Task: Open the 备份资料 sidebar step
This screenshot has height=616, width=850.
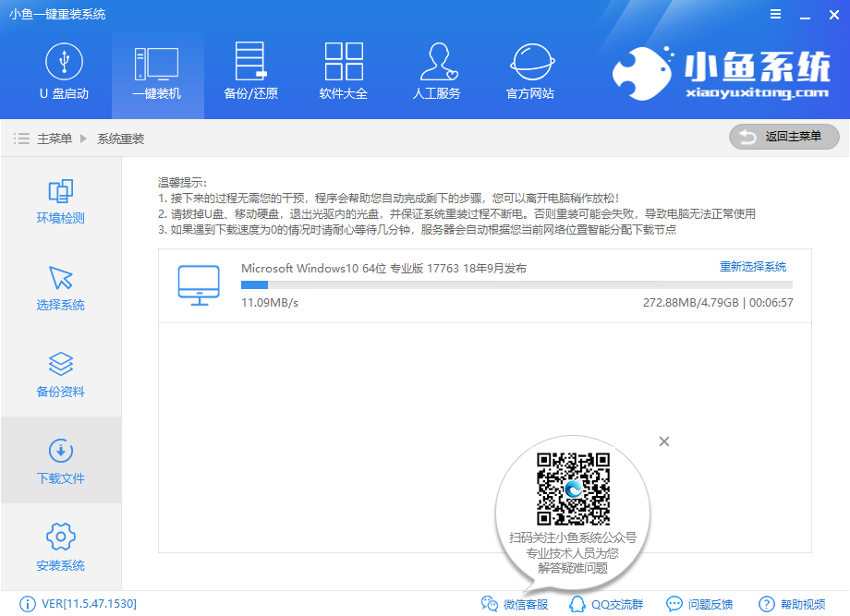Action: click(61, 374)
